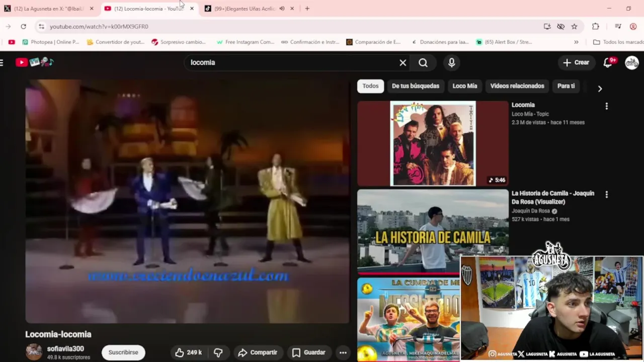
Task: Open La Historia de Camila thumbnail
Action: [x=433, y=232]
